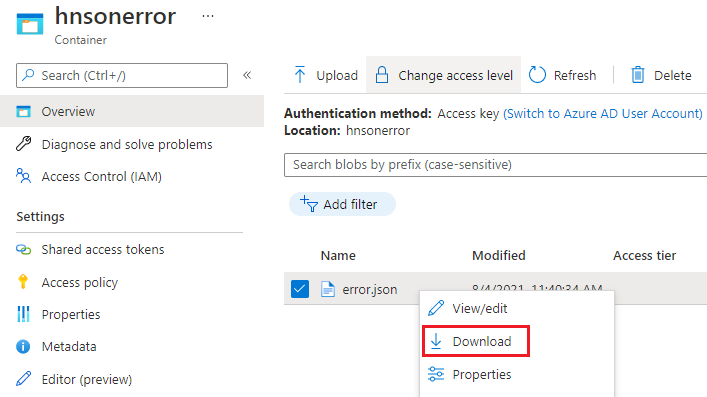Click the Add filter button
The height and width of the screenshot is (397, 707).
point(342,204)
